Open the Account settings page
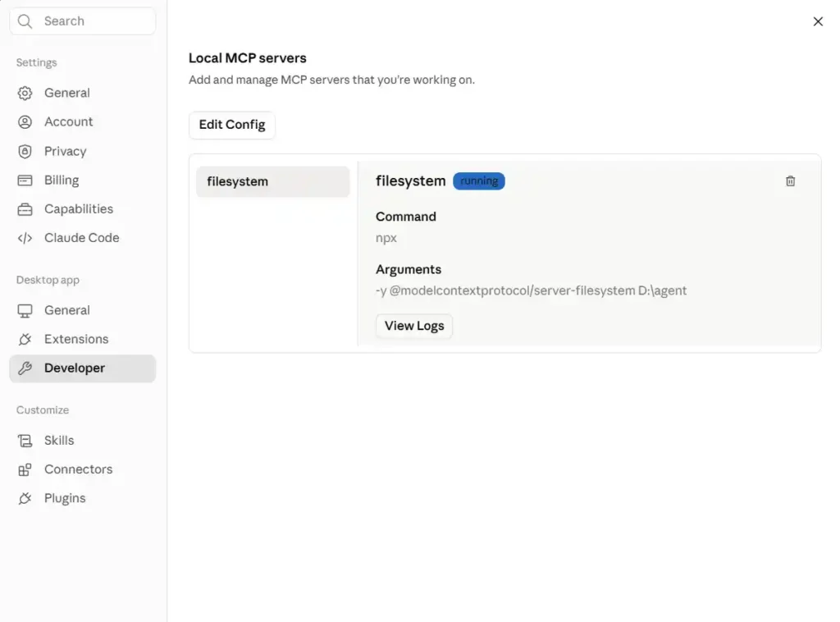 pos(83,121)
